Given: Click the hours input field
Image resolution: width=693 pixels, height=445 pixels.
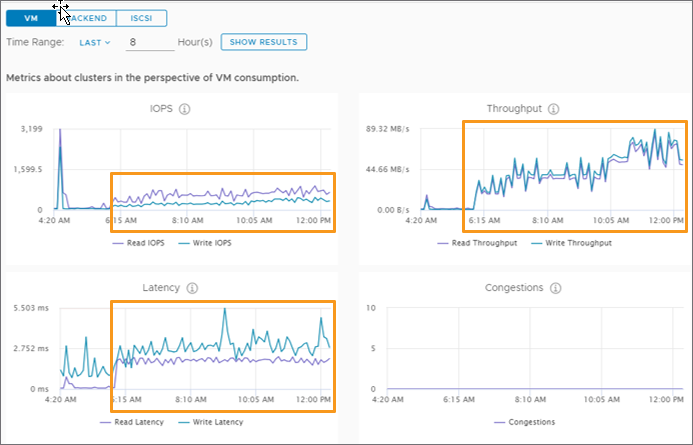Looking at the screenshot, I should [x=146, y=42].
